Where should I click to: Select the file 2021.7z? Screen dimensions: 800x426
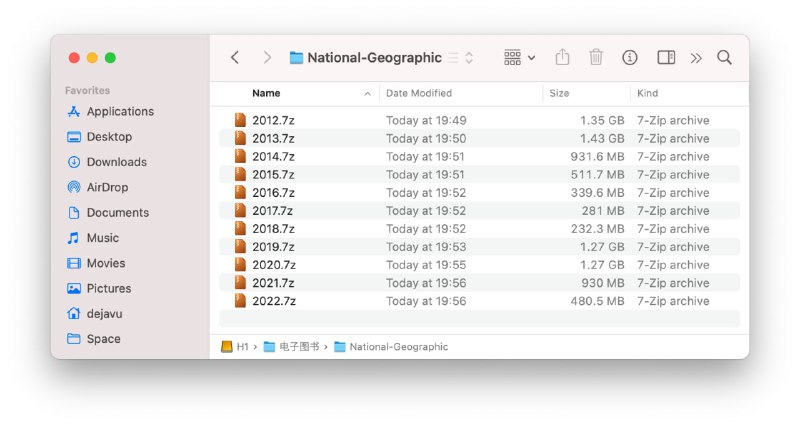click(x=480, y=283)
